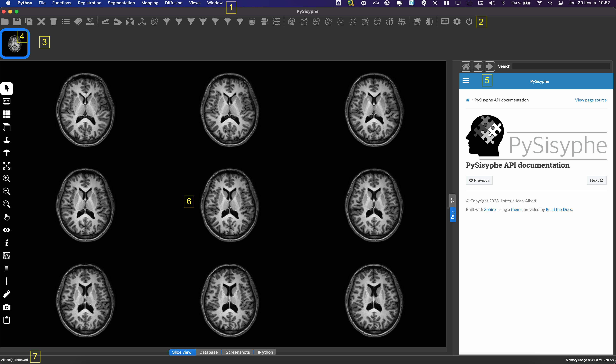
Task: Click the head with hand manual registration icon
Action: click(x=328, y=22)
